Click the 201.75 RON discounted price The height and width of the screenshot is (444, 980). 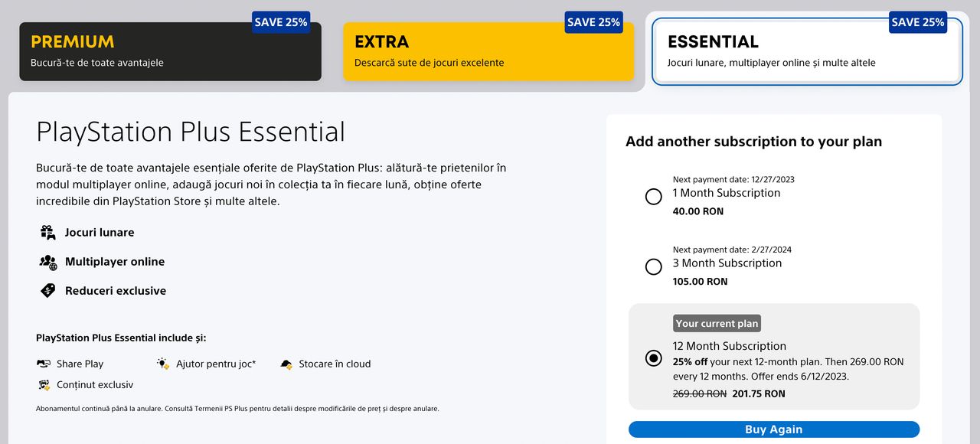pos(759,393)
